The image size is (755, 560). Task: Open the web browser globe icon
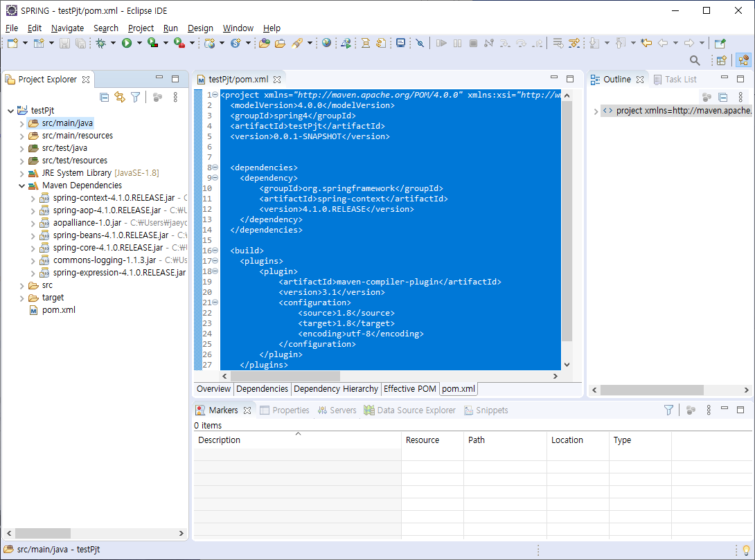pyautogui.click(x=326, y=44)
